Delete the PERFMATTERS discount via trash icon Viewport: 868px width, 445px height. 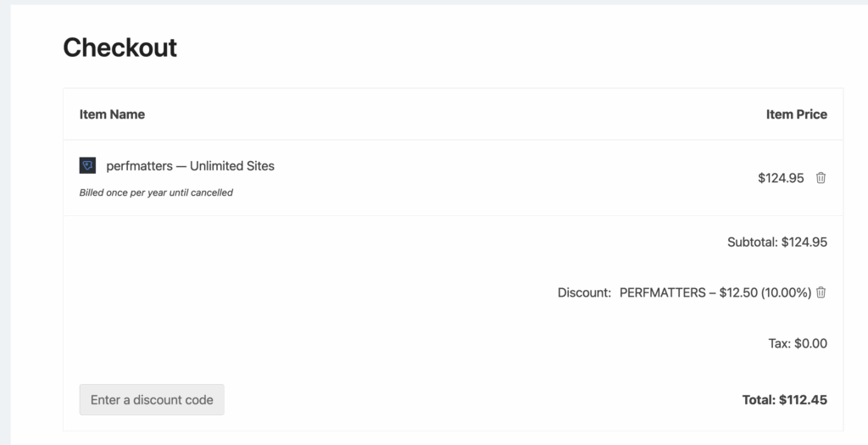pyautogui.click(x=821, y=292)
